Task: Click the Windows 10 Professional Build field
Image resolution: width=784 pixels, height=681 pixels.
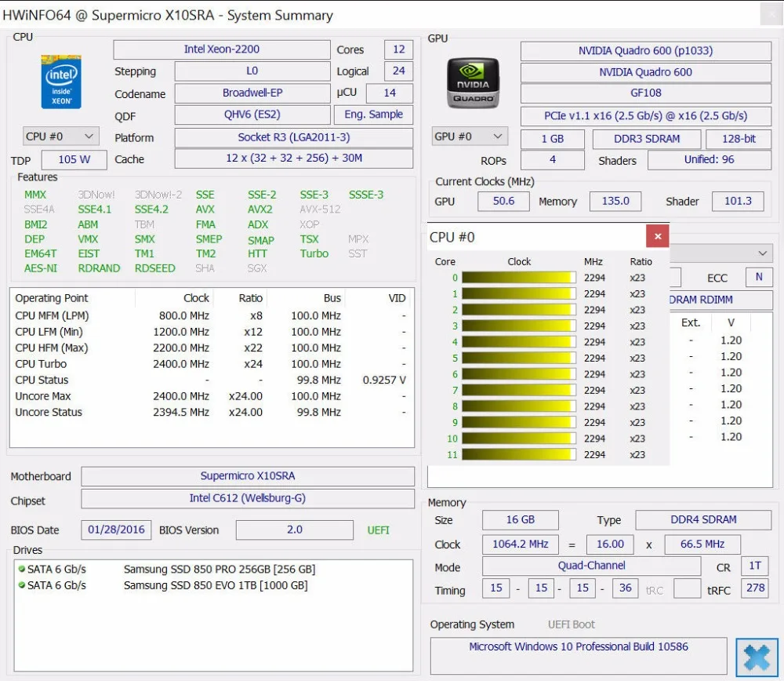Action: click(579, 655)
